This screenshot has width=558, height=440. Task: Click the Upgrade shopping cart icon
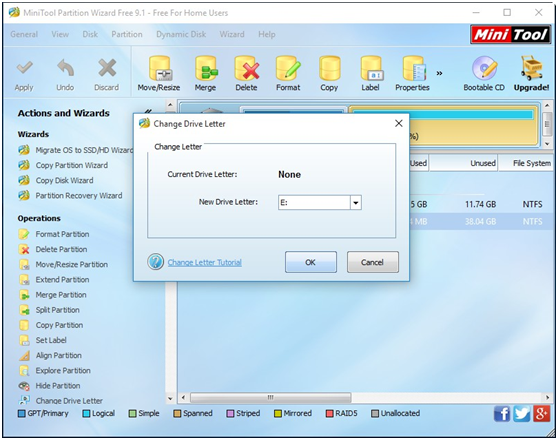pyautogui.click(x=531, y=68)
